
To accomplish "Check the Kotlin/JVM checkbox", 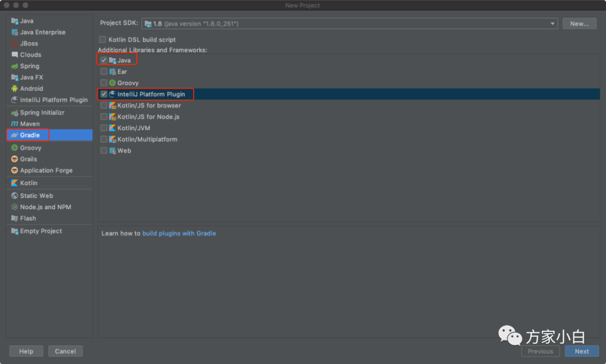I will click(x=104, y=128).
